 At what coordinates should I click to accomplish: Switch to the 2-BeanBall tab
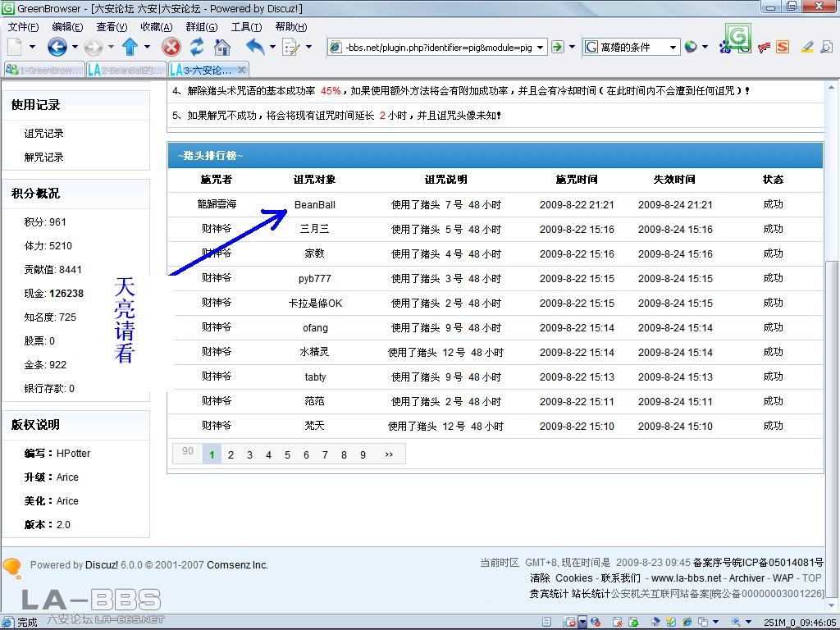(126, 71)
